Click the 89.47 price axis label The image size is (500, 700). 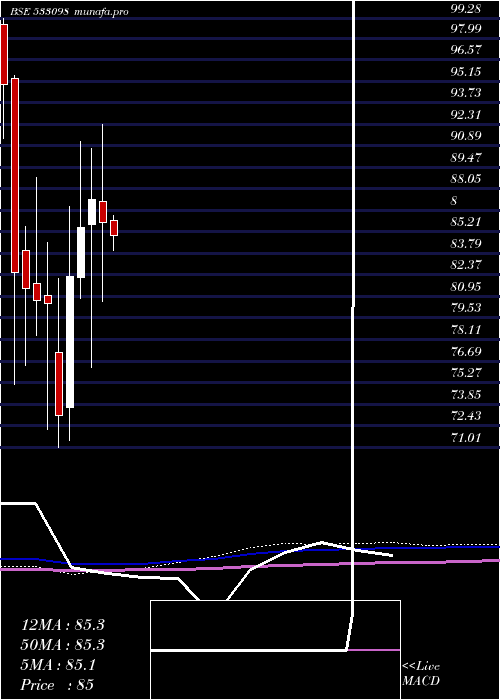466,158
